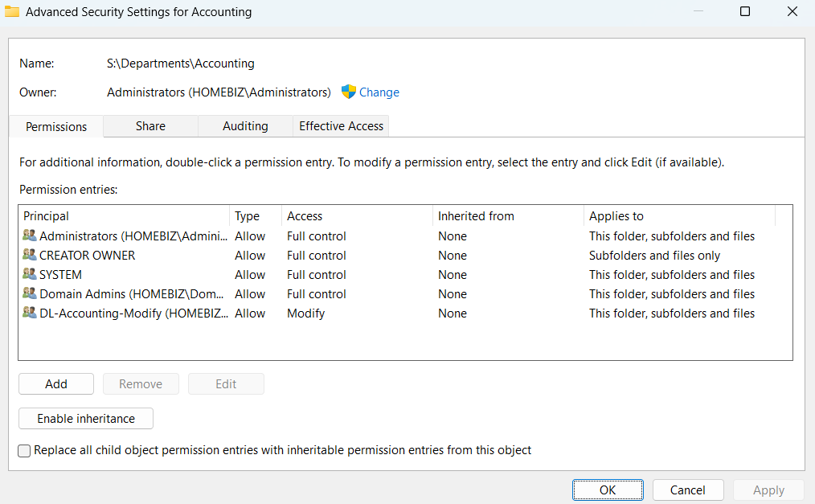The width and height of the screenshot is (815, 504).
Task: Close the Advanced Security Settings window
Action: click(x=792, y=11)
